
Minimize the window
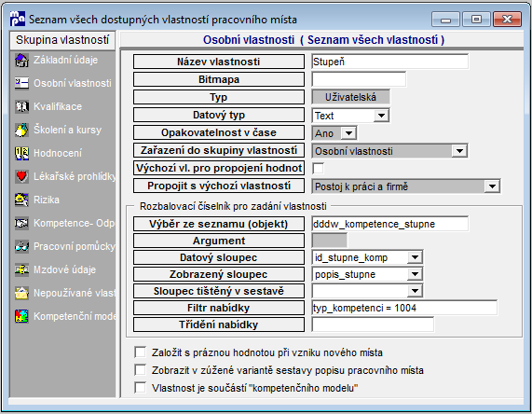(x=445, y=20)
